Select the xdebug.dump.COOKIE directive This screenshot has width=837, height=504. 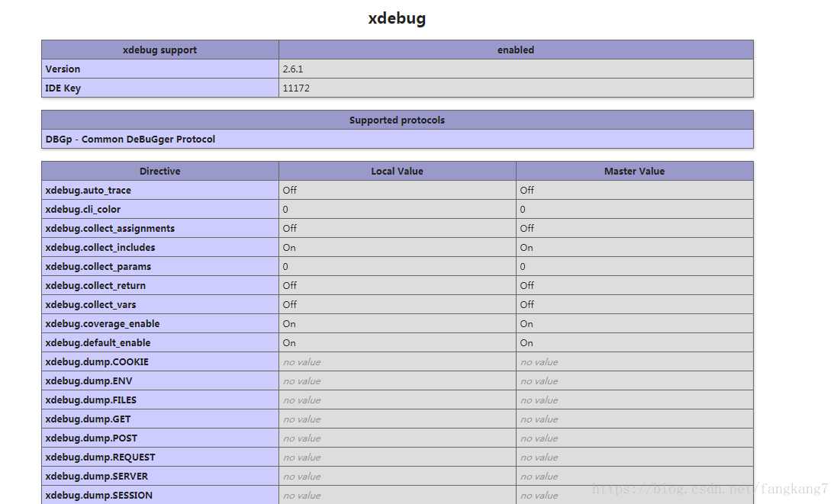pos(160,361)
